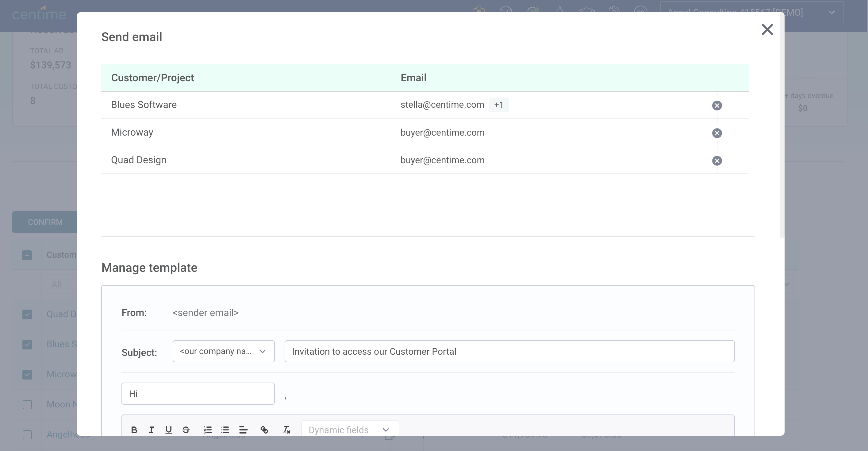Screen dimensions: 868x451
Task: Check the Moon row checkbox
Action: tap(27, 404)
